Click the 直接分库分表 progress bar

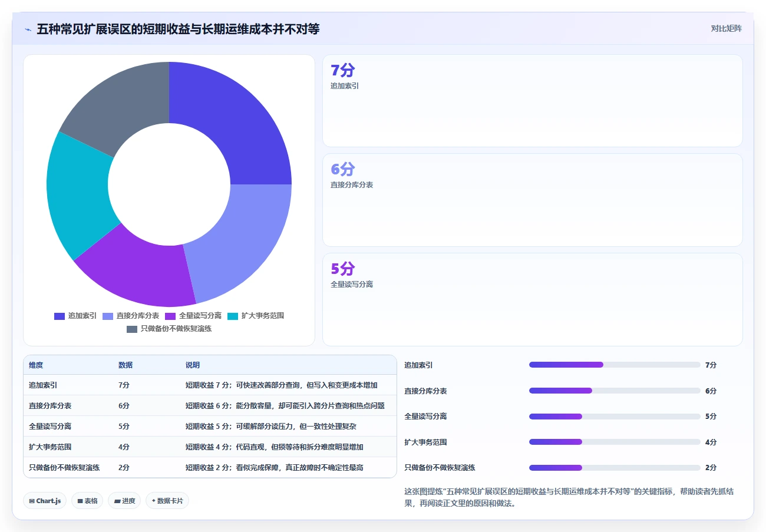pyautogui.click(x=615, y=391)
